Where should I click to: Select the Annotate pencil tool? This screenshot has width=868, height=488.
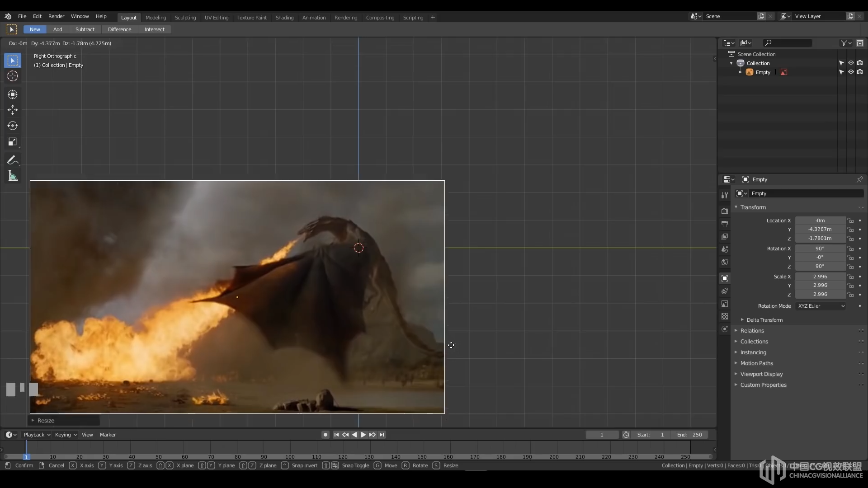pos(13,160)
